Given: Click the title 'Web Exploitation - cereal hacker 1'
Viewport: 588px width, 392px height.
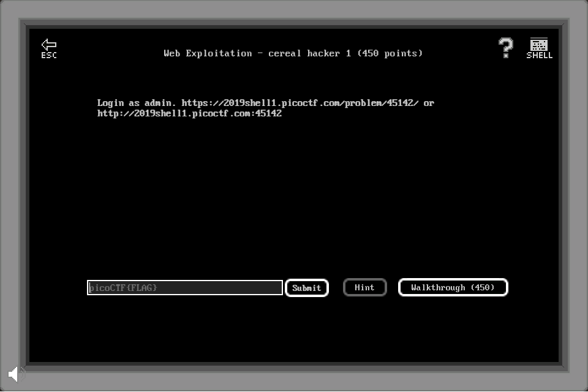Looking at the screenshot, I should tap(257, 53).
